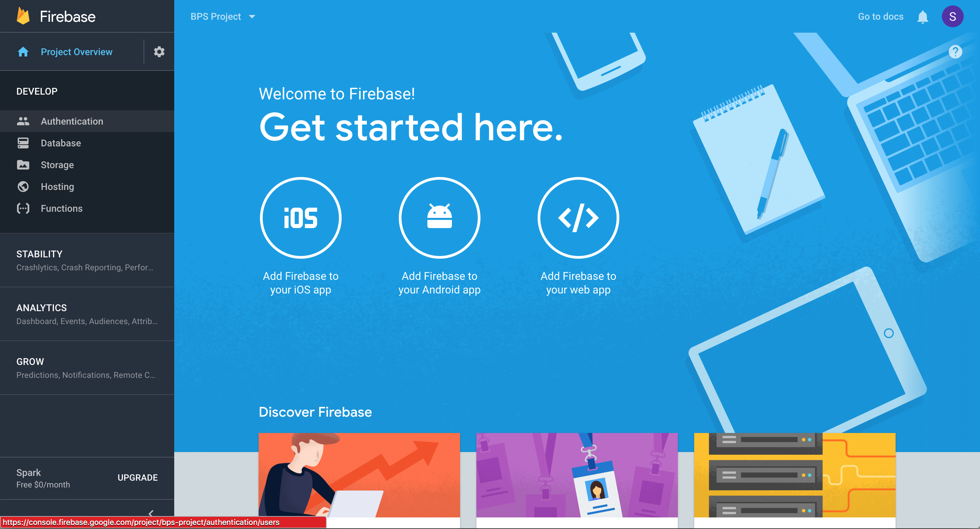Expand the STABILITY section

click(x=39, y=254)
